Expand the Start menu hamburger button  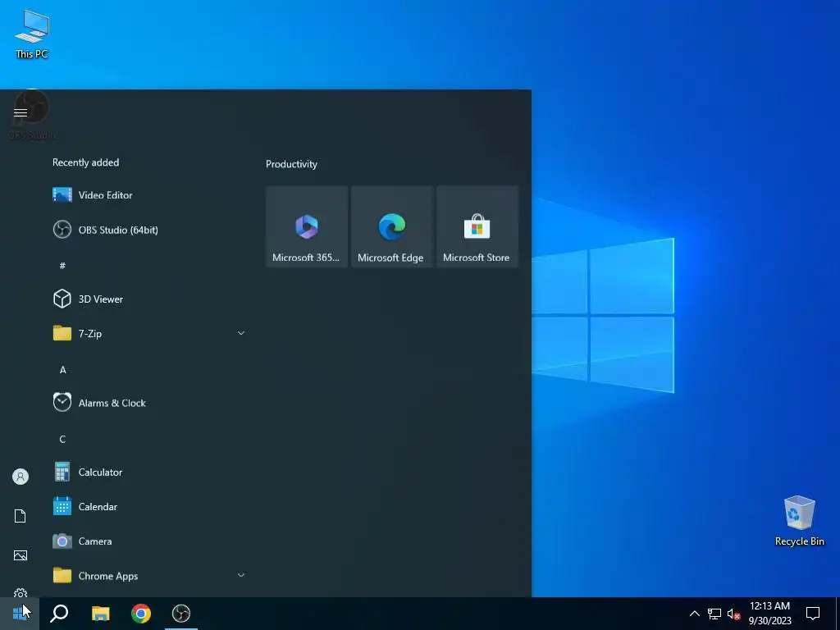(21, 112)
